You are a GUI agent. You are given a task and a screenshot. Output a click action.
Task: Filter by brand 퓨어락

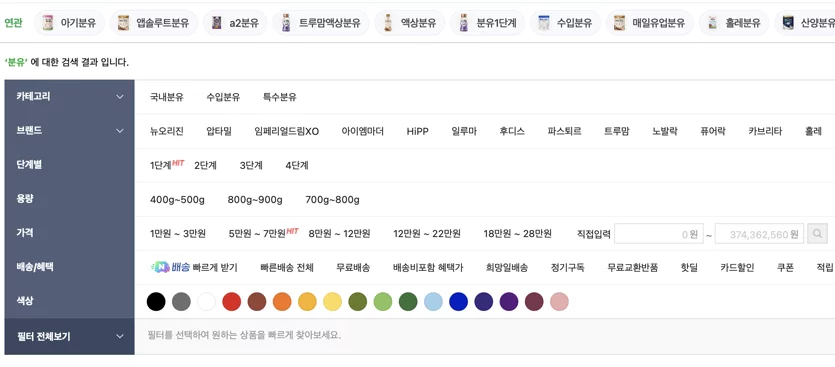click(x=713, y=131)
